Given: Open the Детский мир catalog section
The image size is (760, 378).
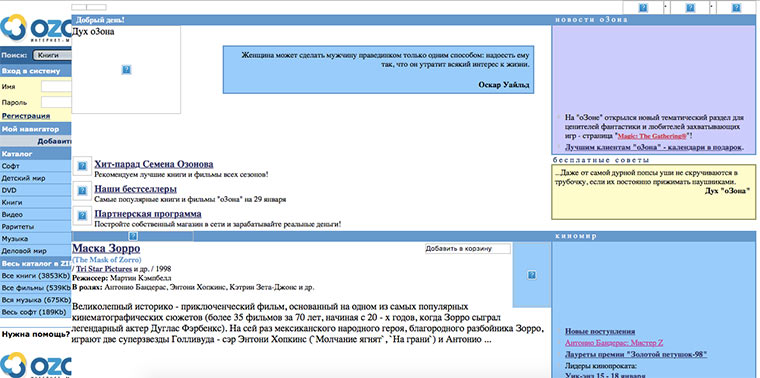Looking at the screenshot, I should (x=35, y=178).
